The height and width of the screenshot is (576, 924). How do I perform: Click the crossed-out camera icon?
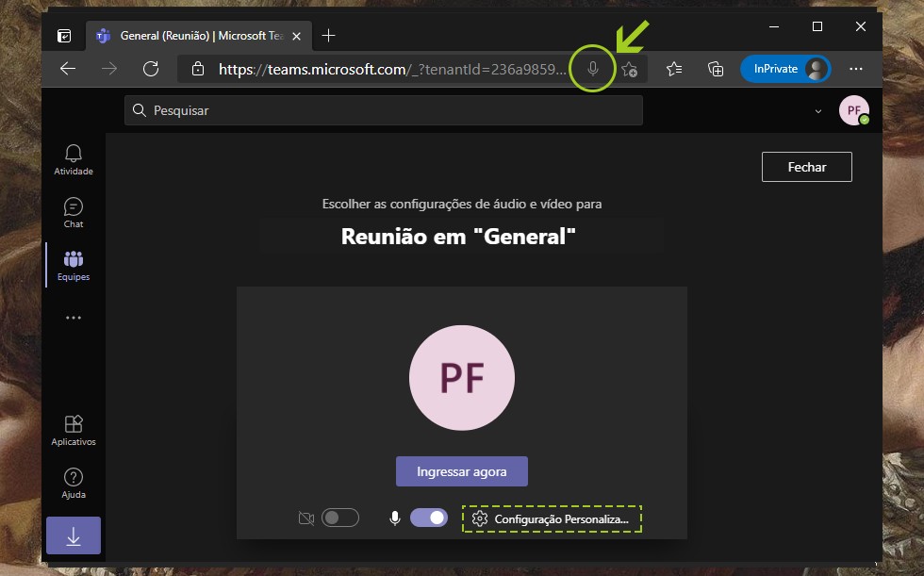[x=305, y=518]
